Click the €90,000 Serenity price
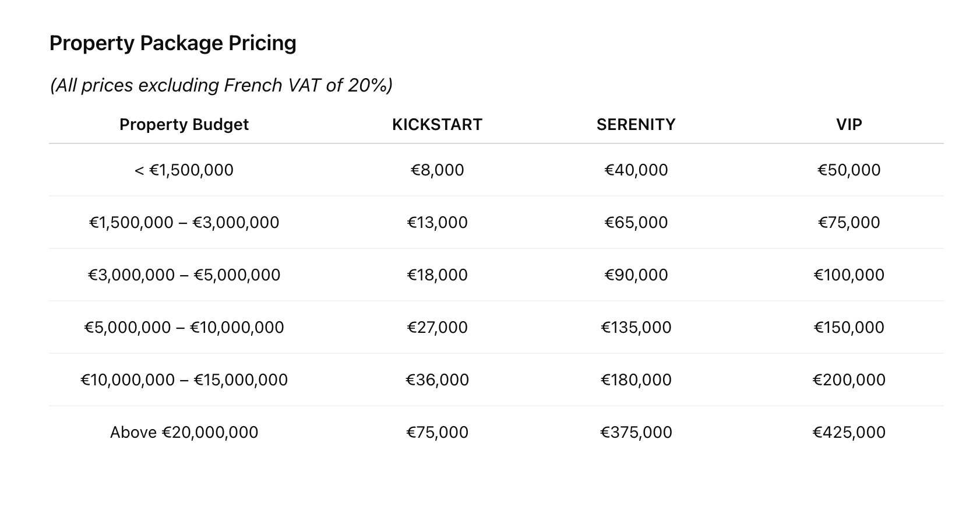This screenshot has height=506, width=980. pyautogui.click(x=636, y=275)
